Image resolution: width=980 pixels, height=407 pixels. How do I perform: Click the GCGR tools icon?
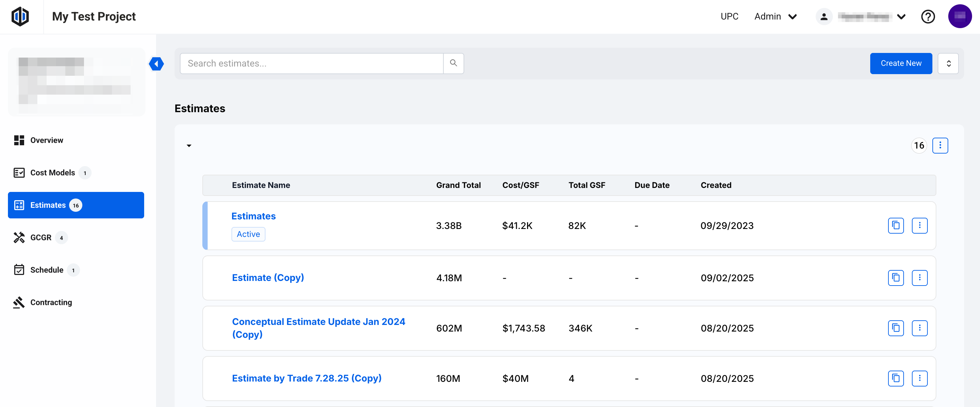(19, 238)
